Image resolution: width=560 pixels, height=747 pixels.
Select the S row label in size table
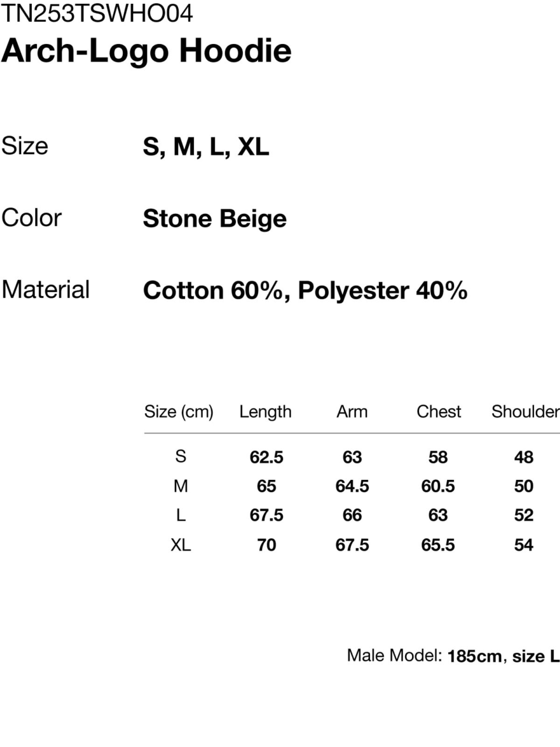pyautogui.click(x=181, y=456)
